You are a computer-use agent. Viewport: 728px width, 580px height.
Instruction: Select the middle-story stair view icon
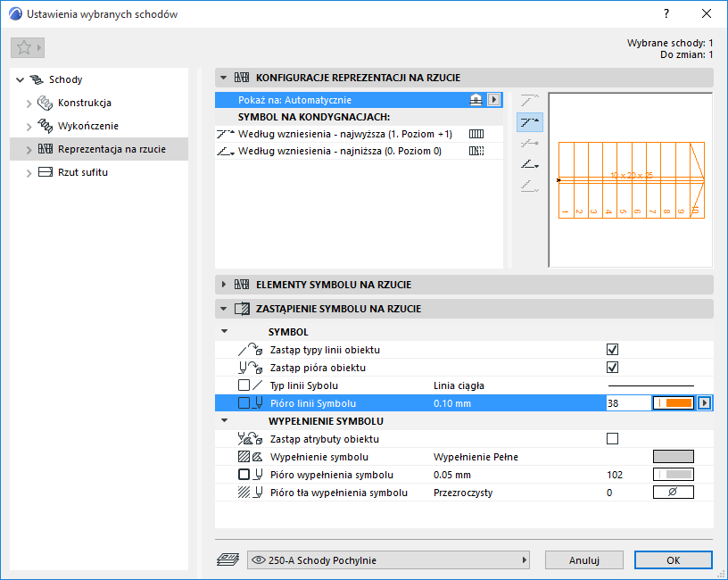click(530, 144)
